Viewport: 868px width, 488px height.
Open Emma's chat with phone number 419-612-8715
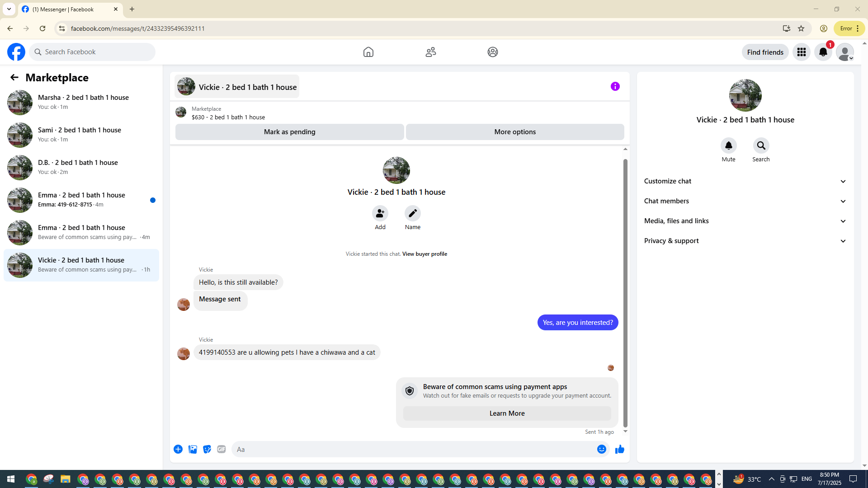81,200
